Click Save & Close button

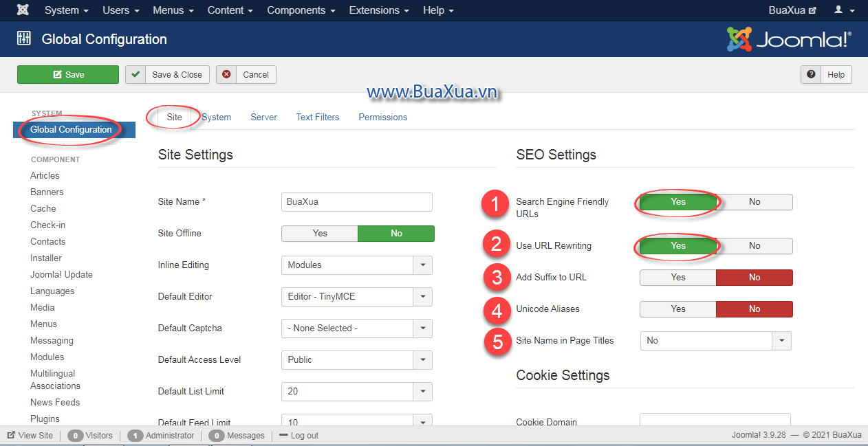[168, 75]
